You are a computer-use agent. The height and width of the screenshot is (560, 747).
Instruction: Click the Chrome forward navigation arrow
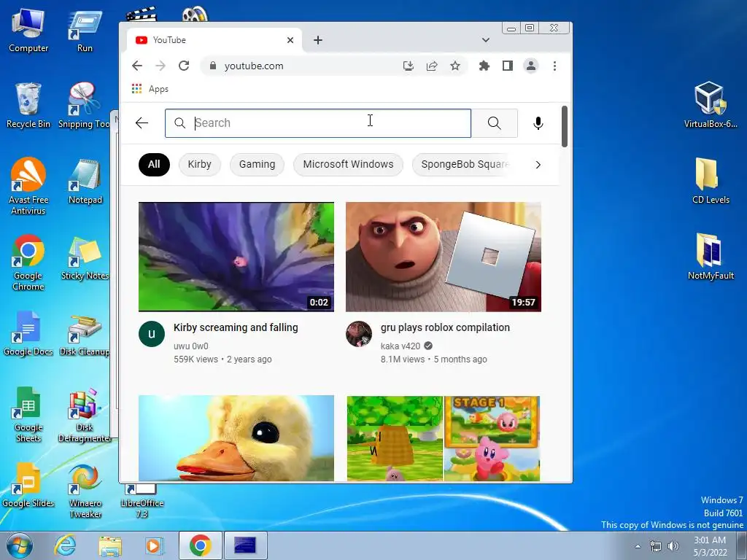[160, 66]
